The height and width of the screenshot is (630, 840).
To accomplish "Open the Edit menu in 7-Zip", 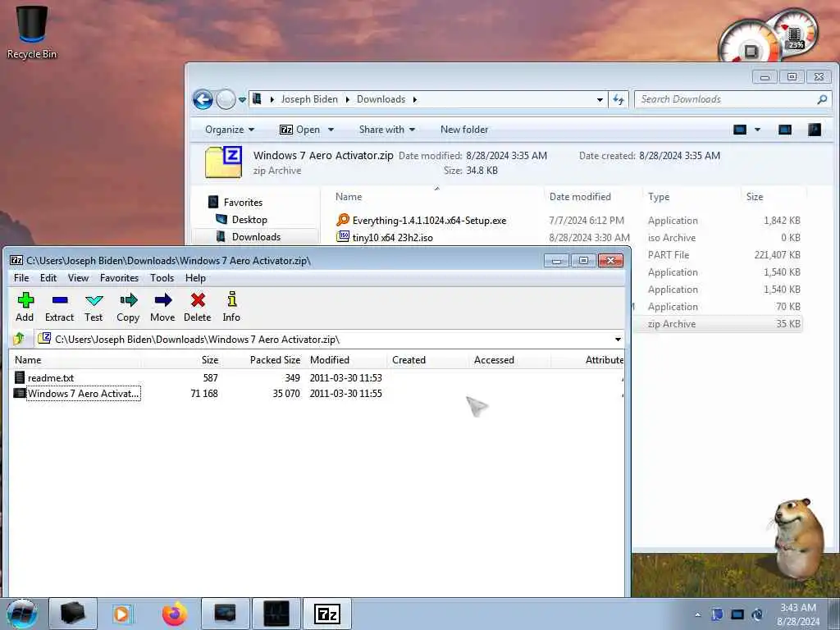I will [48, 278].
